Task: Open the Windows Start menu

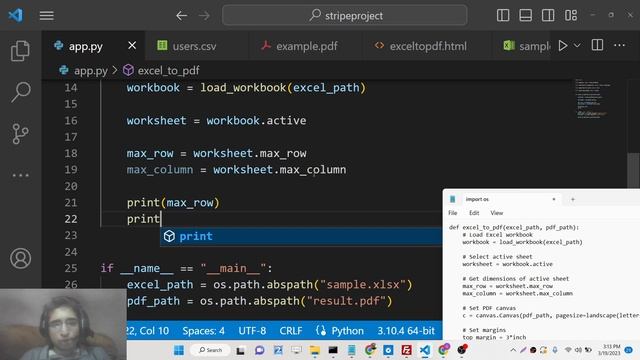Action: (x=179, y=350)
